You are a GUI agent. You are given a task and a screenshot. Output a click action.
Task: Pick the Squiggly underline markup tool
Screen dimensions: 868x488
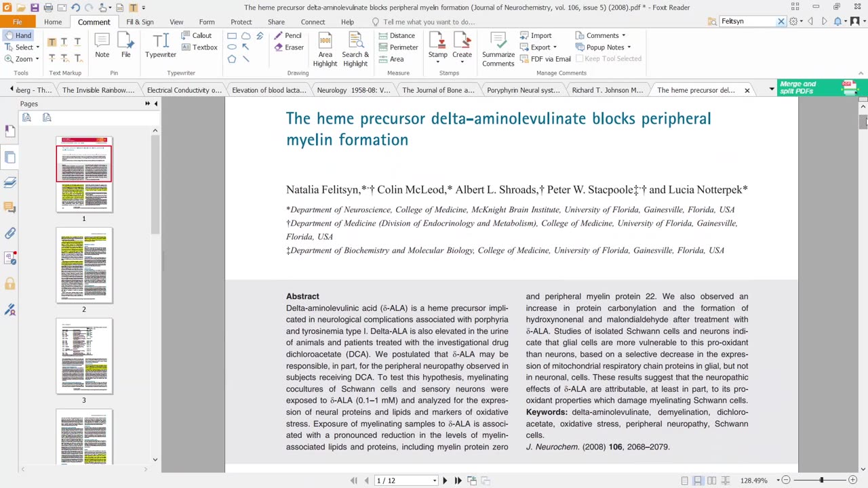[x=64, y=42]
